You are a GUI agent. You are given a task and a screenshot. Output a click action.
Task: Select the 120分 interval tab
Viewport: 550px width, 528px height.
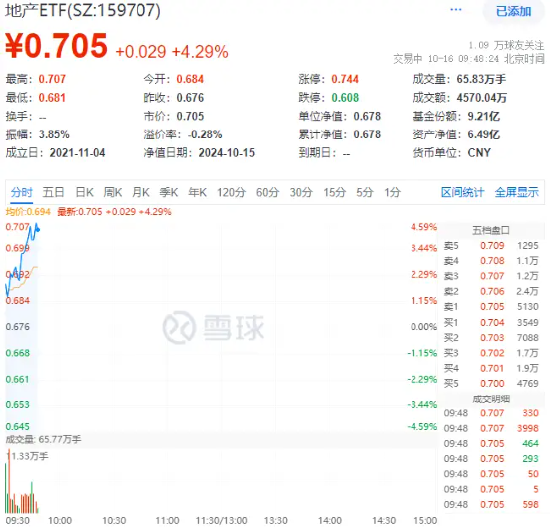[231, 192]
